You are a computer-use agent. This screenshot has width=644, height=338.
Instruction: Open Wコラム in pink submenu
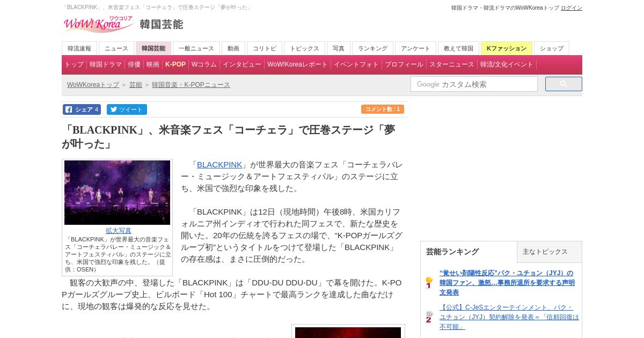[x=204, y=64]
